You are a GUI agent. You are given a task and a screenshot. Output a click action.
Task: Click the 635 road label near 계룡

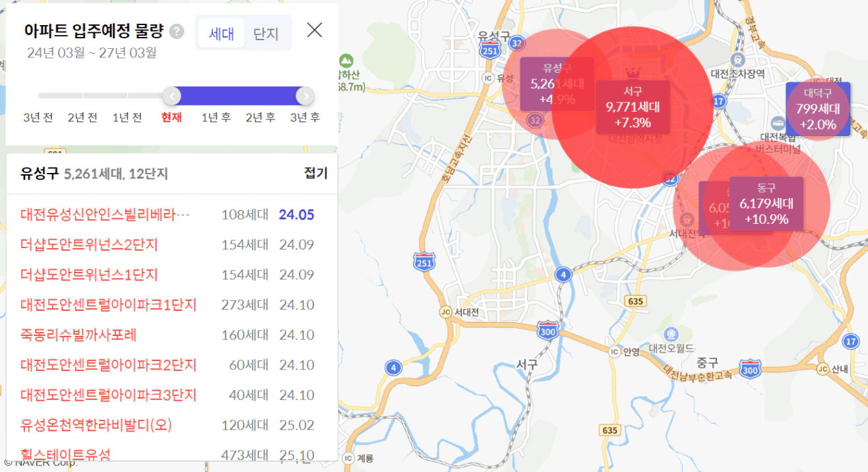point(610,430)
